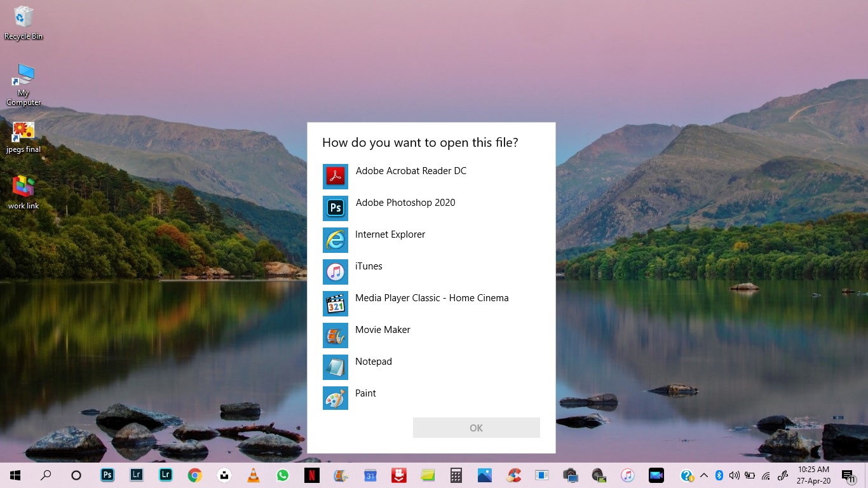Select the Recycle Bin desktop icon

pyautogui.click(x=24, y=23)
